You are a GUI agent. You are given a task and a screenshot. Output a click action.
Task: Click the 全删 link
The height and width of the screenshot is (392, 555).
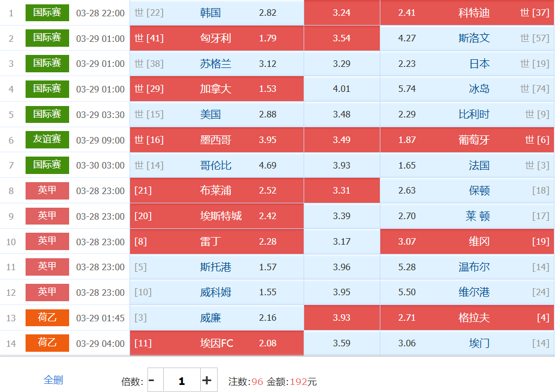coord(53,380)
